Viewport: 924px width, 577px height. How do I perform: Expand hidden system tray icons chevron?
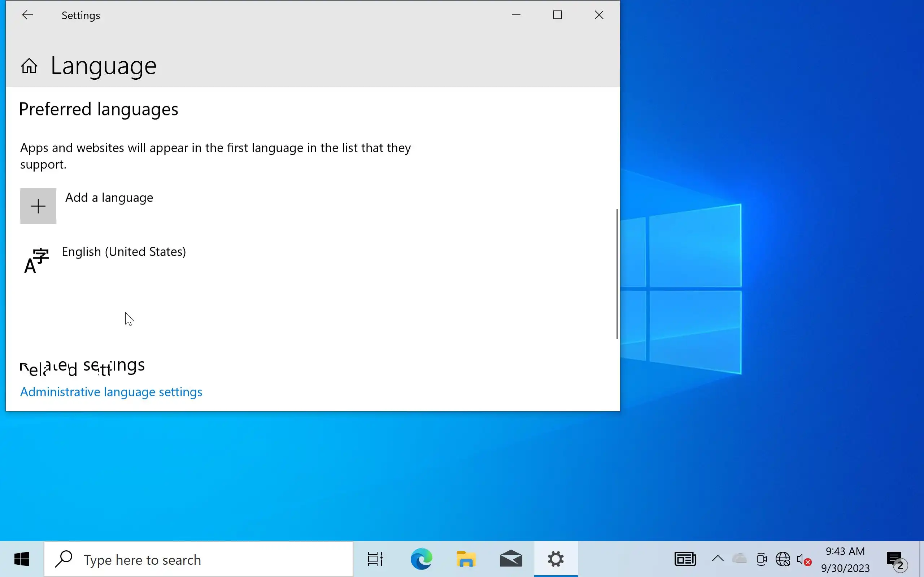click(x=718, y=559)
